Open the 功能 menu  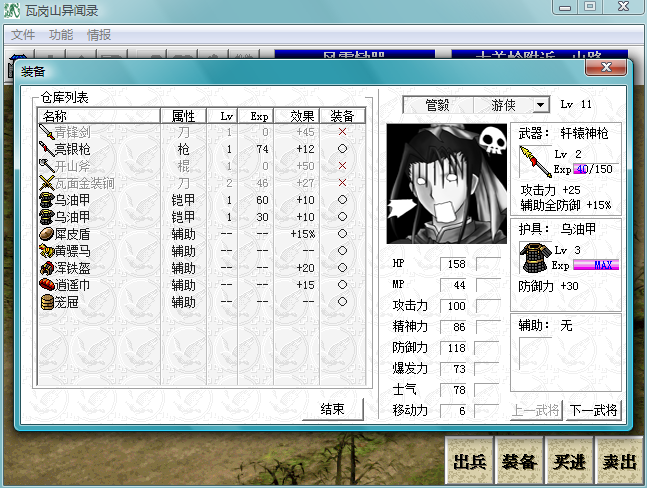[61, 35]
